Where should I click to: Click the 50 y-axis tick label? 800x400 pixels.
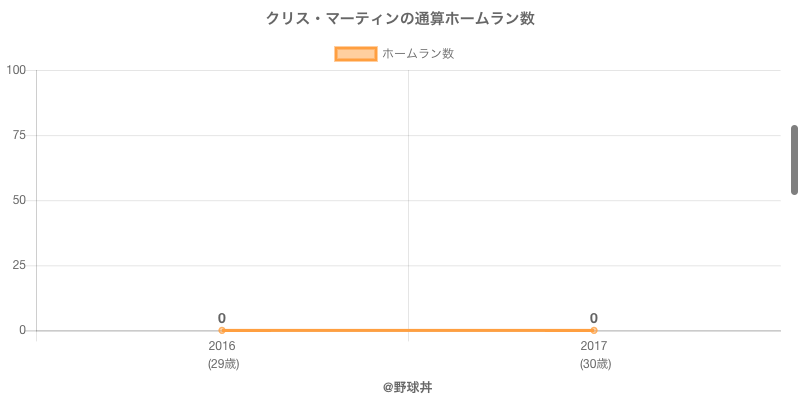tap(19, 201)
